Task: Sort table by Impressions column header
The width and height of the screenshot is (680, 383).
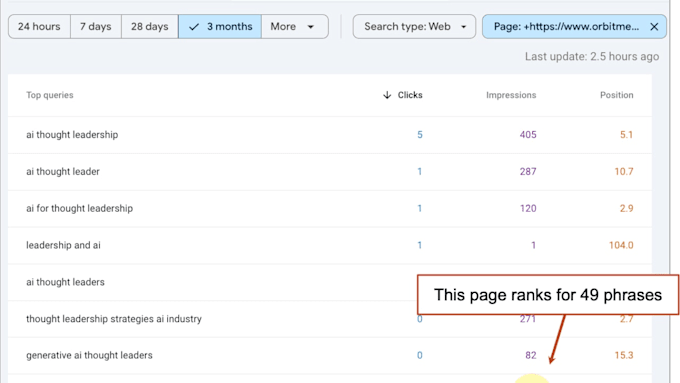Action: (x=511, y=95)
